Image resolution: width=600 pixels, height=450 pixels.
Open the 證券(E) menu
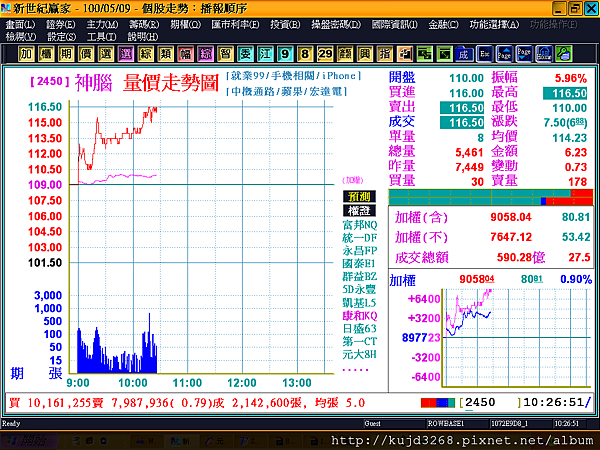tap(60, 25)
